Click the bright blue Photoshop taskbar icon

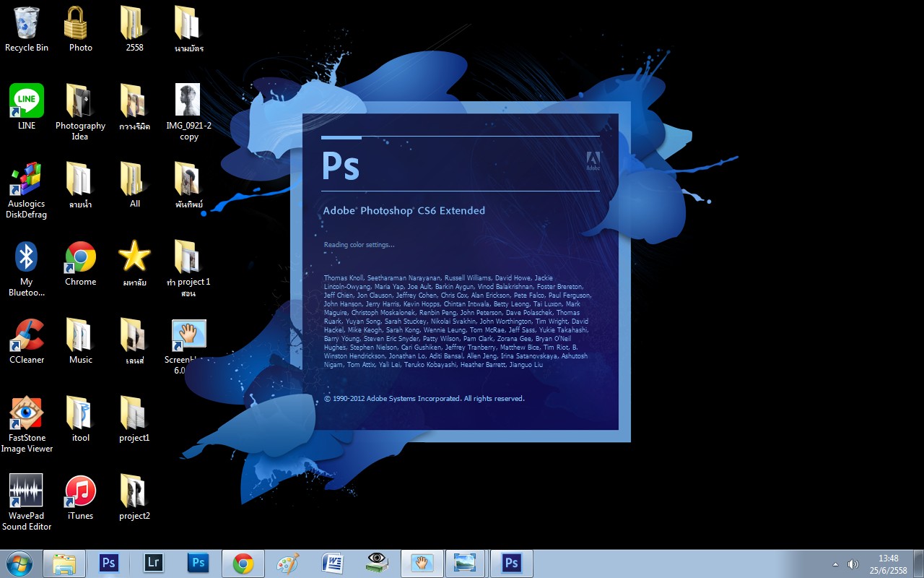pos(198,564)
